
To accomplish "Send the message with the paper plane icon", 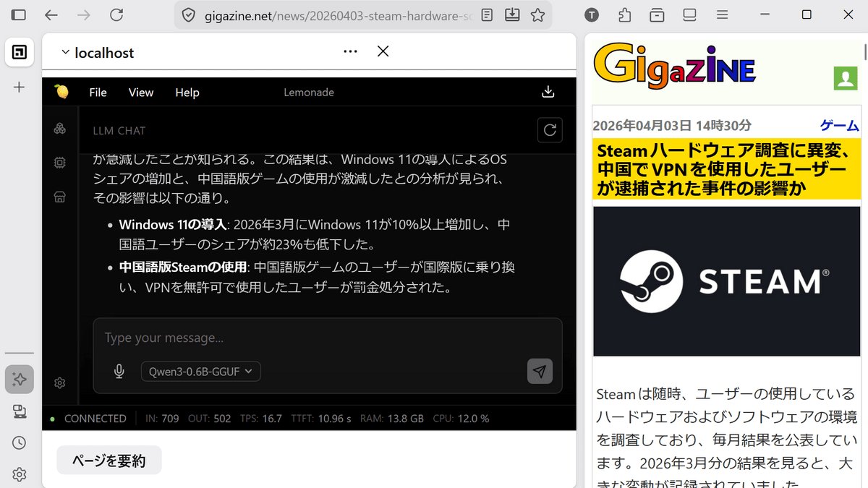I will pos(540,371).
